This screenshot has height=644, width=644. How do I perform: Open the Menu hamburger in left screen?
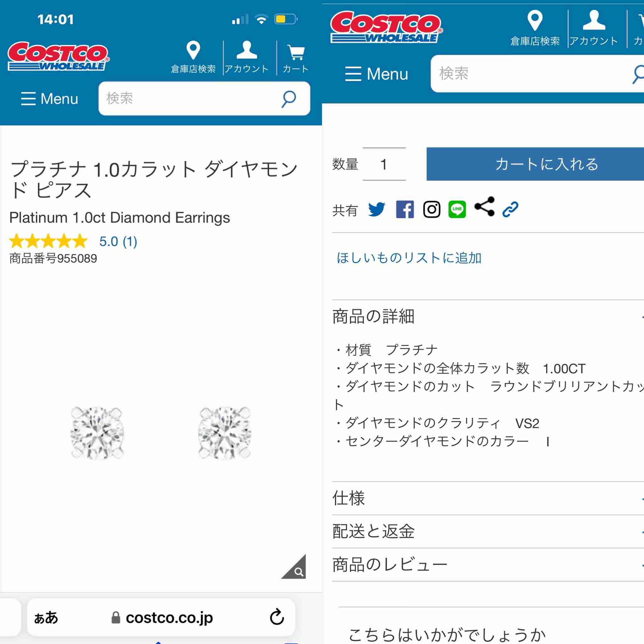tap(49, 99)
